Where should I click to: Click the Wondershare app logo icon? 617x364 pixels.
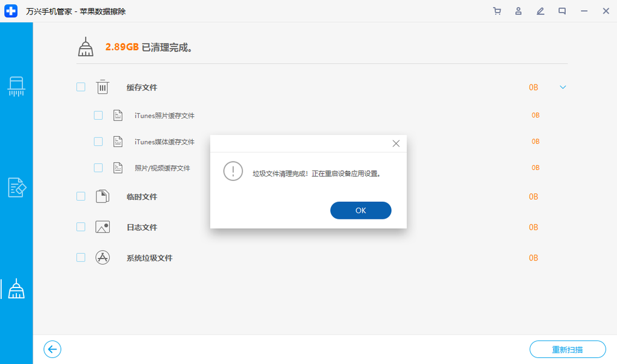(11, 11)
